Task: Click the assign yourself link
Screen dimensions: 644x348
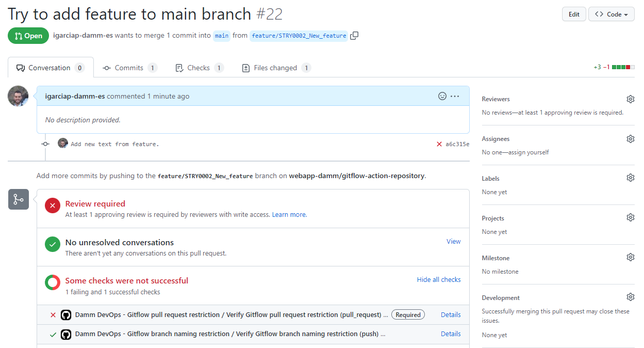Action: (x=531, y=152)
